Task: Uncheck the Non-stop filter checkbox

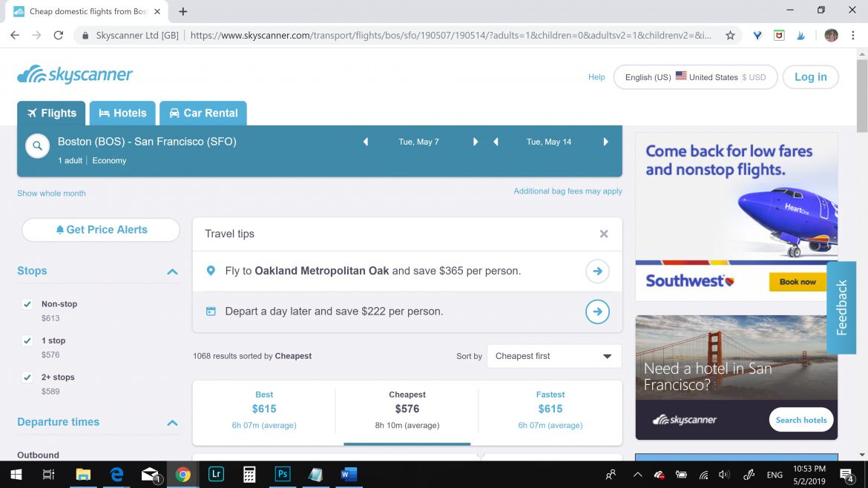Action: [x=27, y=304]
